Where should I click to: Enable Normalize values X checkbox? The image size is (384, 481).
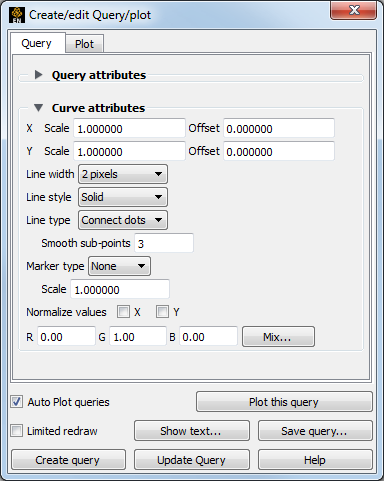(x=123, y=312)
